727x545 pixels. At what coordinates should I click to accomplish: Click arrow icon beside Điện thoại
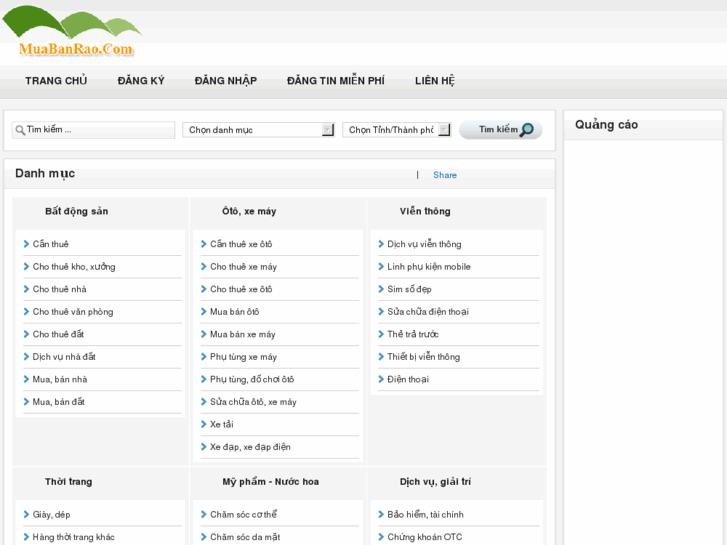[x=381, y=379]
